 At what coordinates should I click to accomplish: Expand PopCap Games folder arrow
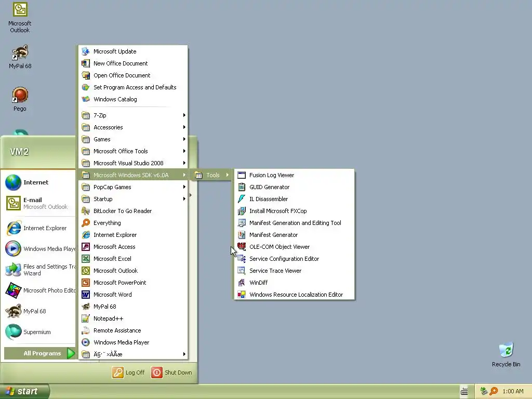184,187
